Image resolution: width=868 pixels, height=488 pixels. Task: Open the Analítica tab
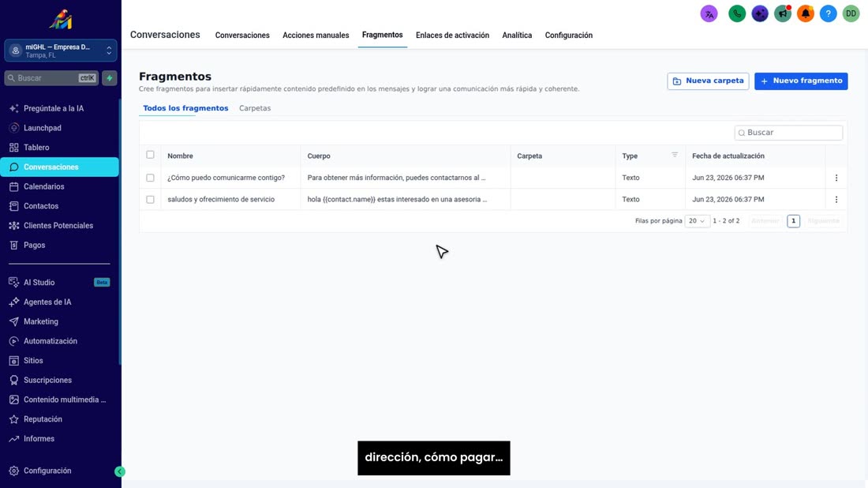point(517,35)
